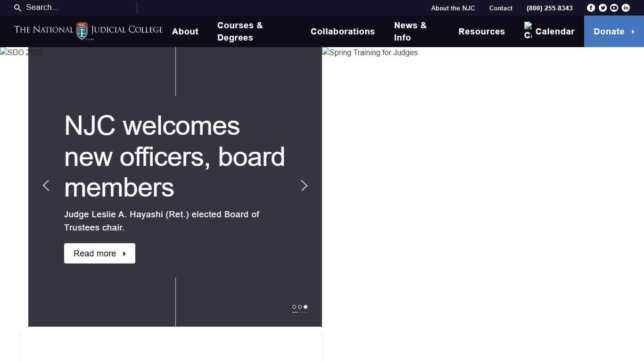Open the NJC LinkedIn icon
This screenshot has height=362, width=644.
(626, 8)
